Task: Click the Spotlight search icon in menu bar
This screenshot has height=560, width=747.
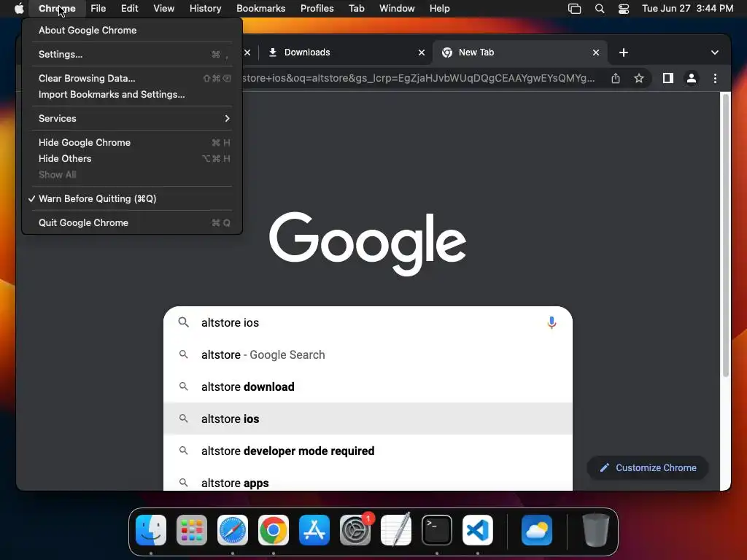Action: (600, 9)
